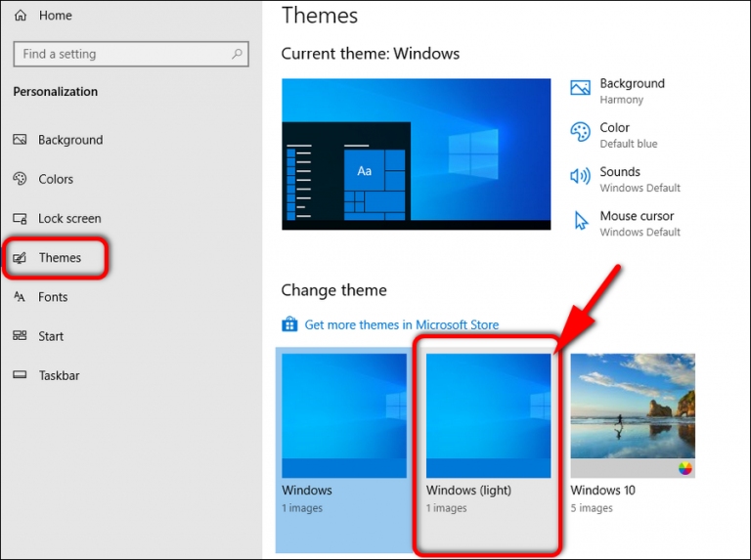The width and height of the screenshot is (751, 560).
Task: Click the Current theme: Windows label
Action: tap(371, 53)
